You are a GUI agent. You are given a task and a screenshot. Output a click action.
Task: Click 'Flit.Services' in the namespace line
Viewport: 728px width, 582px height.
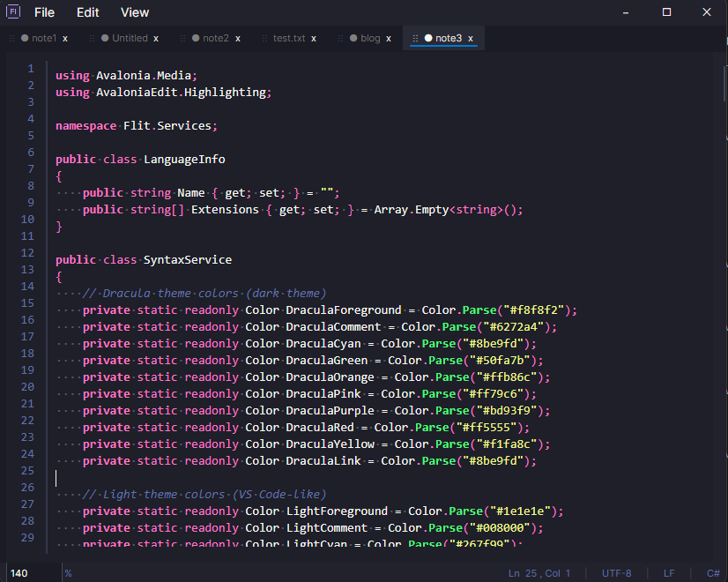point(167,126)
